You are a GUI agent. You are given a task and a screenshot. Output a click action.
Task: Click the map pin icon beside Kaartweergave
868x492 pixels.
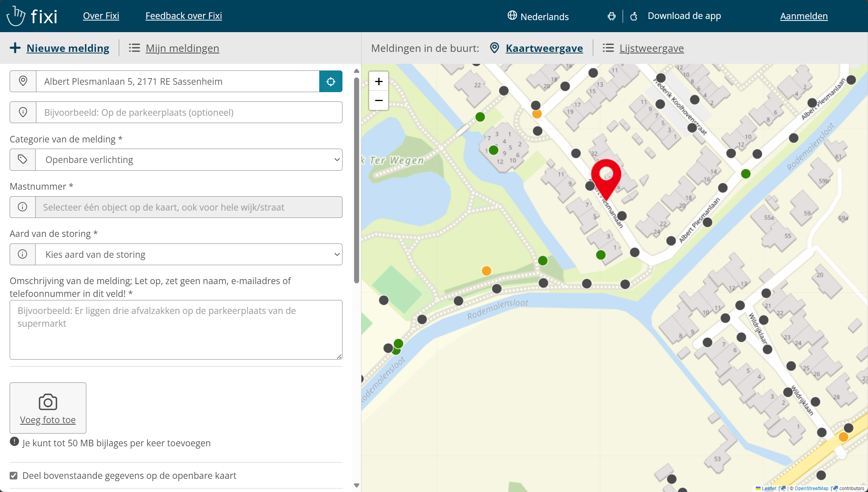click(494, 48)
